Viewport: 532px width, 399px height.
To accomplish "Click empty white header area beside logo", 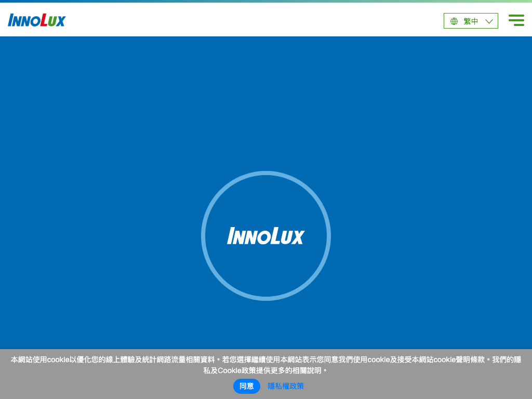I will [x=249, y=20].
